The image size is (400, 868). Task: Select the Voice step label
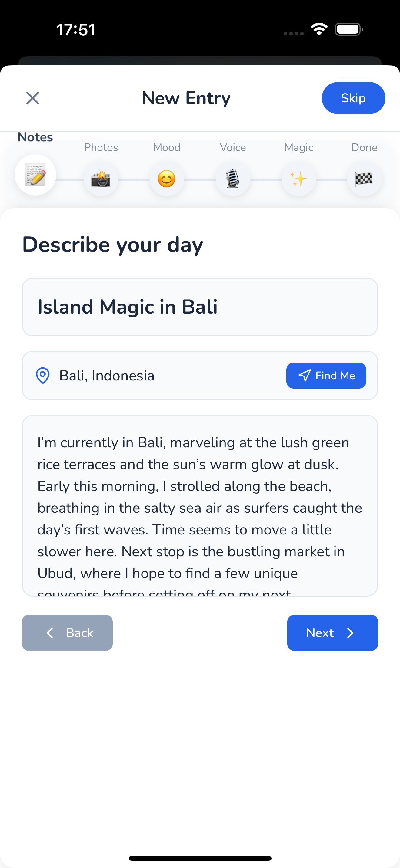coord(233,147)
